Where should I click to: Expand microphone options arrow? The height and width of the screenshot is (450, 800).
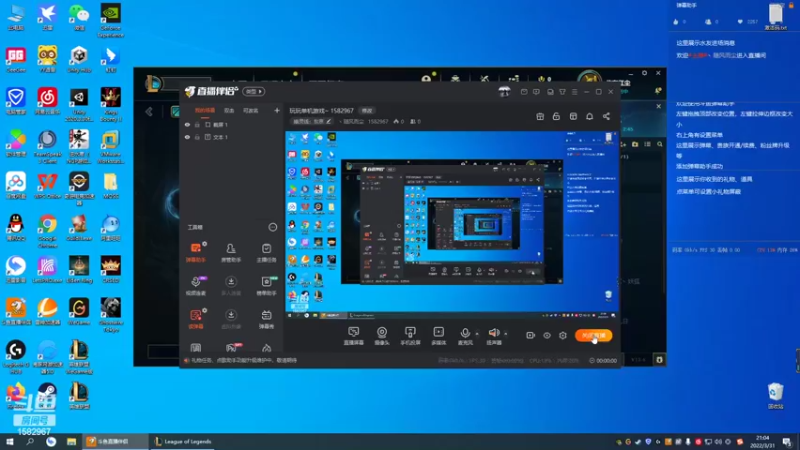click(477, 334)
